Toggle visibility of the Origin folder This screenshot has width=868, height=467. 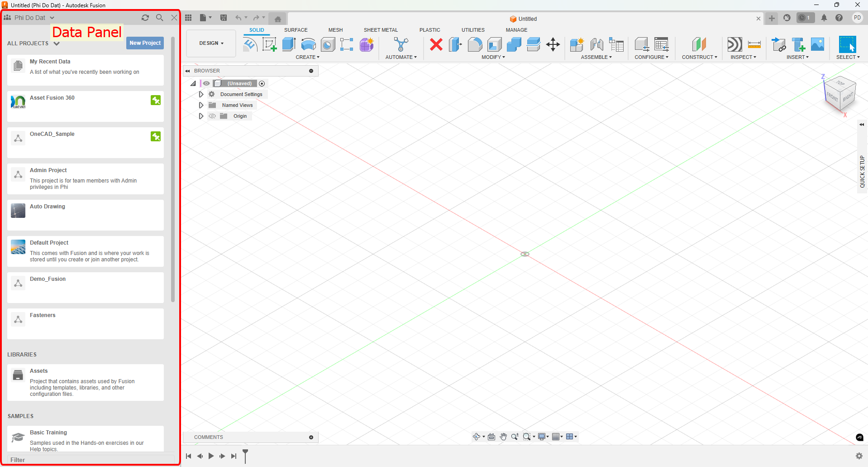(212, 116)
